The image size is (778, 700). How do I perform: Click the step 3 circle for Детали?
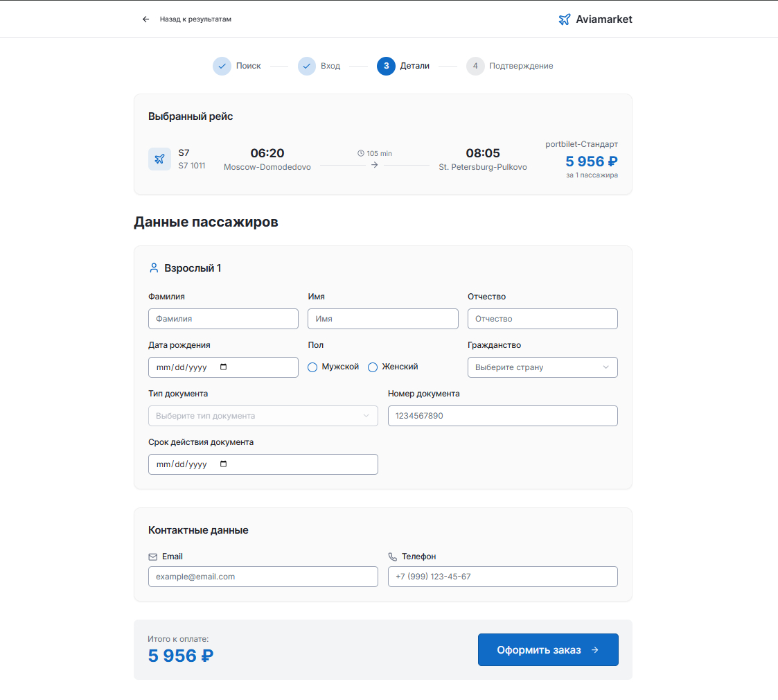(x=386, y=66)
